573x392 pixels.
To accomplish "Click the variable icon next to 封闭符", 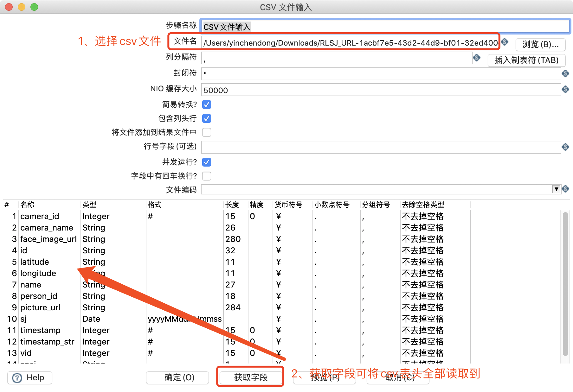I will (x=565, y=73).
